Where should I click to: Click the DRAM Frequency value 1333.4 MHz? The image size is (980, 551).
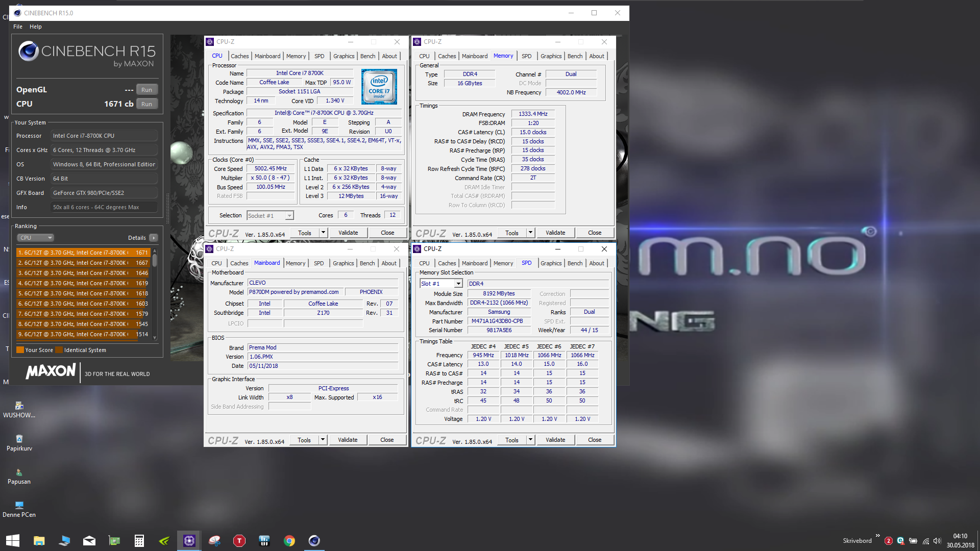pyautogui.click(x=533, y=114)
